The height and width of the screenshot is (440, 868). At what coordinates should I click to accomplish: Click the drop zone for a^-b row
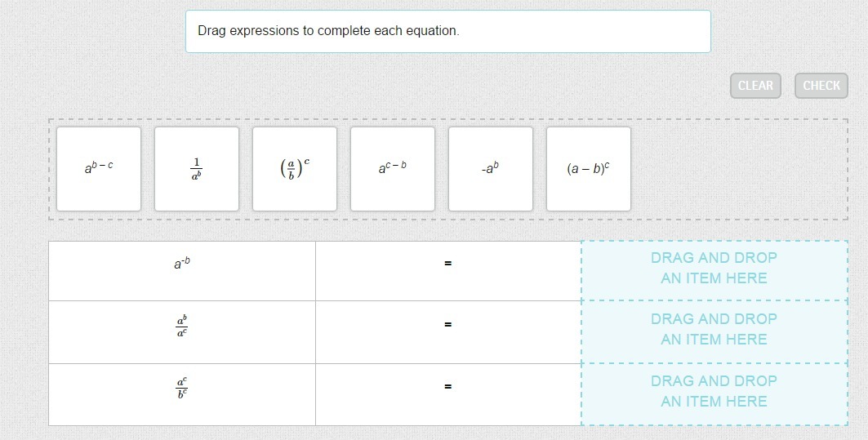(714, 269)
